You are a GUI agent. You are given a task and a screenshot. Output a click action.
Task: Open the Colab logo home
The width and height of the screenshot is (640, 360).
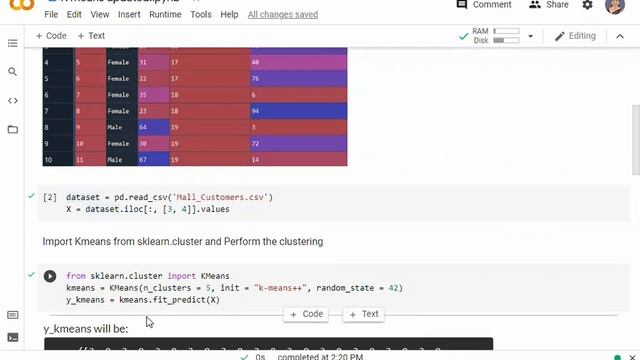22,5
